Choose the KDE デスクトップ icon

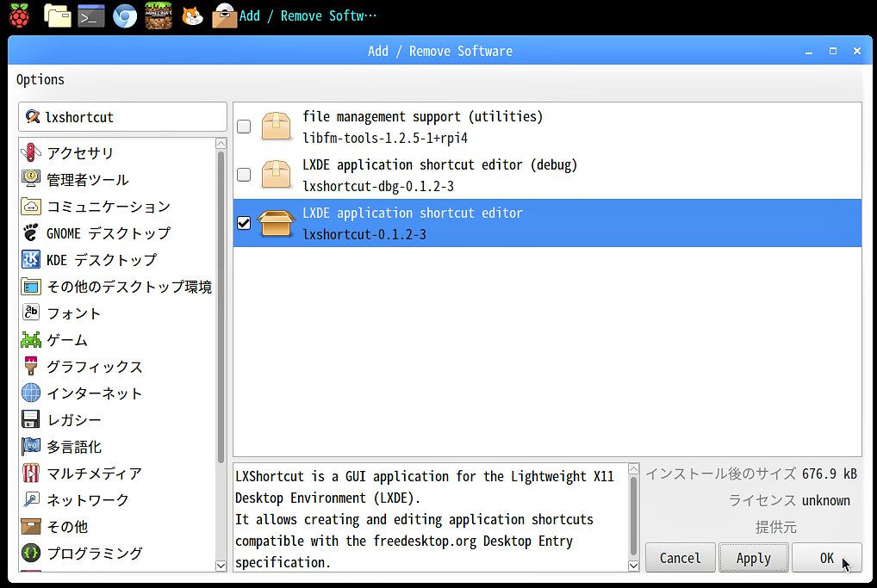tap(31, 259)
